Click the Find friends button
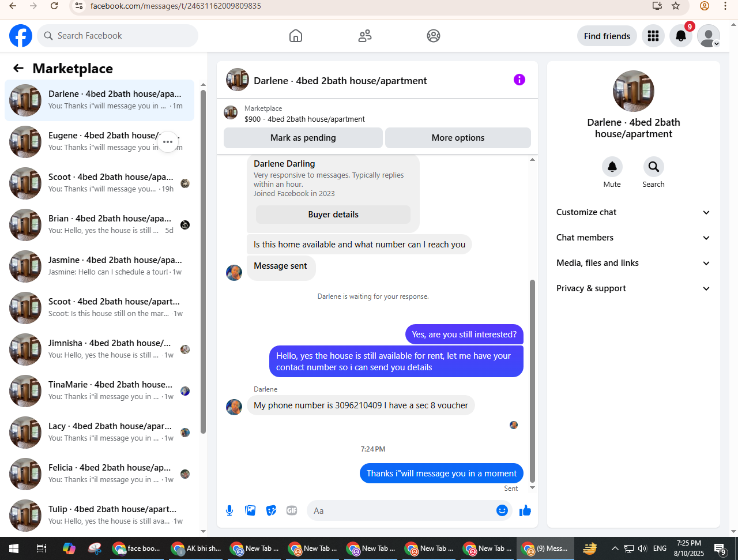Viewport: 738px width, 560px height. coord(607,36)
